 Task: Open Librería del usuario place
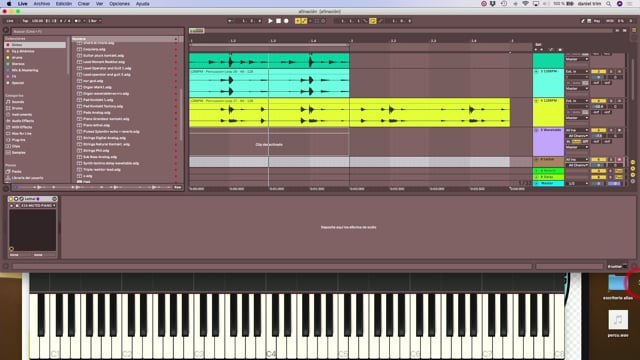(27, 178)
